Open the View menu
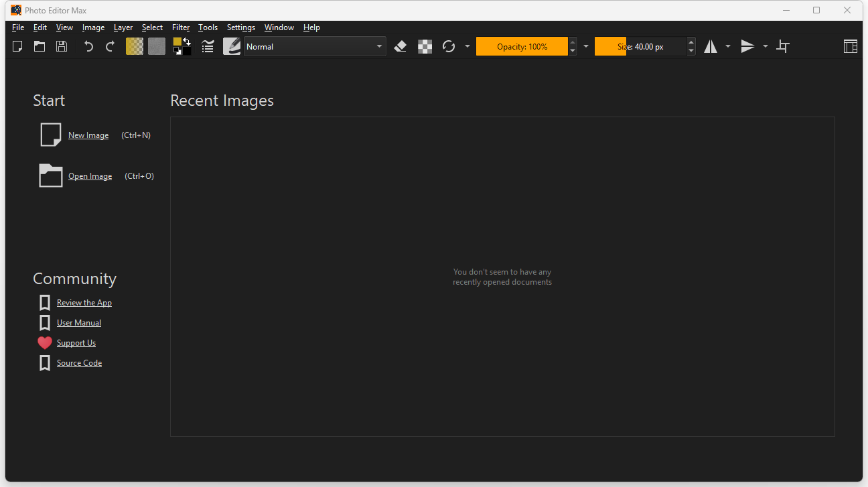Screen dimensions: 868x487 65,27
